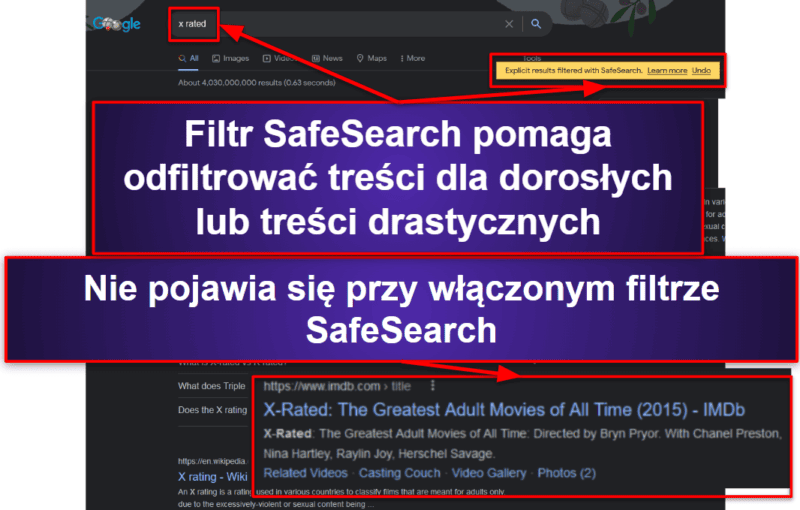
Task: Open the three-dot menu beside imdb.com URL
Action: pos(433,386)
